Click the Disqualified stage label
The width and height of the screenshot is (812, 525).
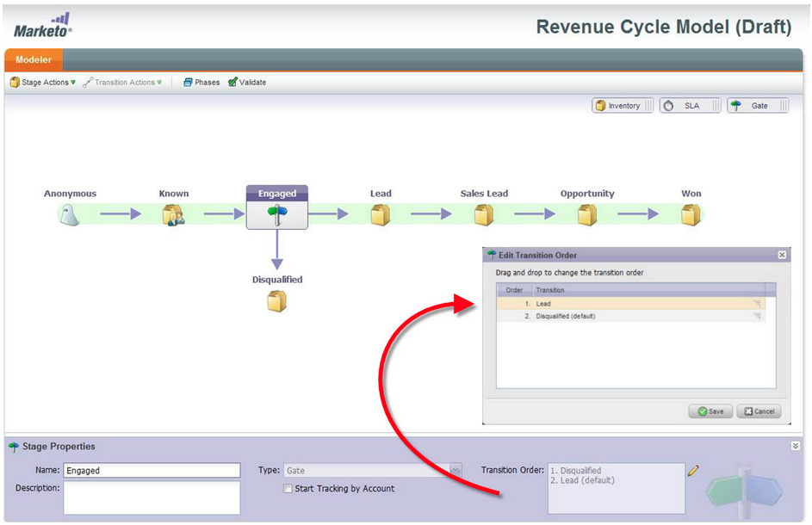(x=277, y=280)
